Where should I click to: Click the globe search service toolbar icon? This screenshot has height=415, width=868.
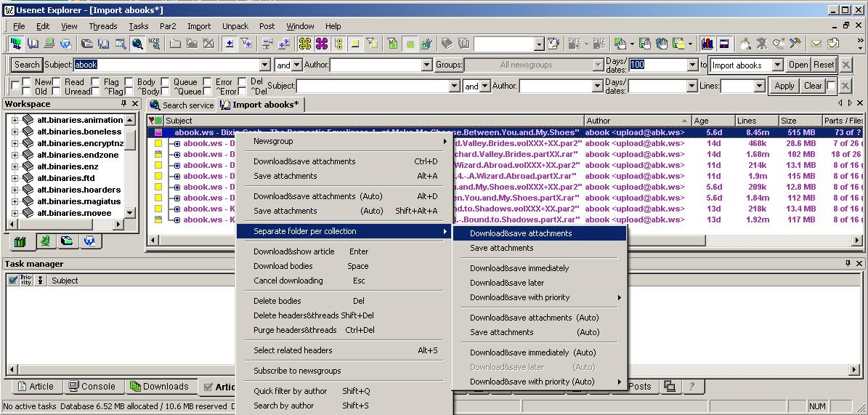coord(137,44)
